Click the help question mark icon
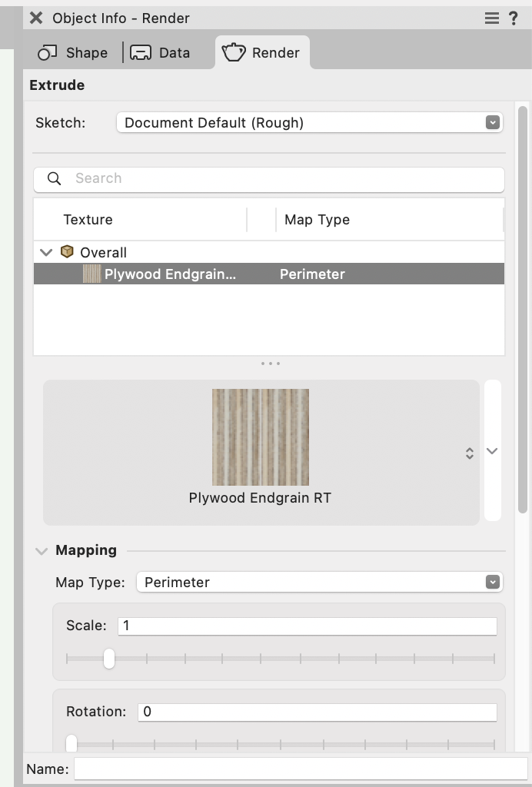 click(514, 18)
